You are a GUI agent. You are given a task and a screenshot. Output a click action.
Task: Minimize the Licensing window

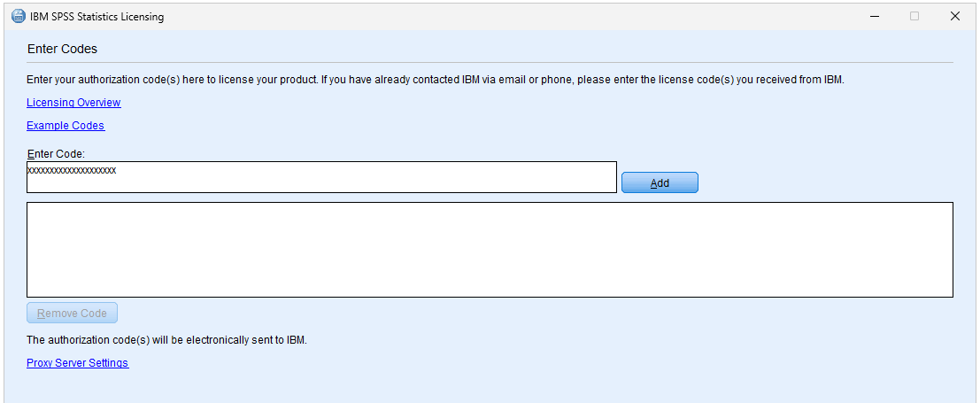[x=874, y=16]
